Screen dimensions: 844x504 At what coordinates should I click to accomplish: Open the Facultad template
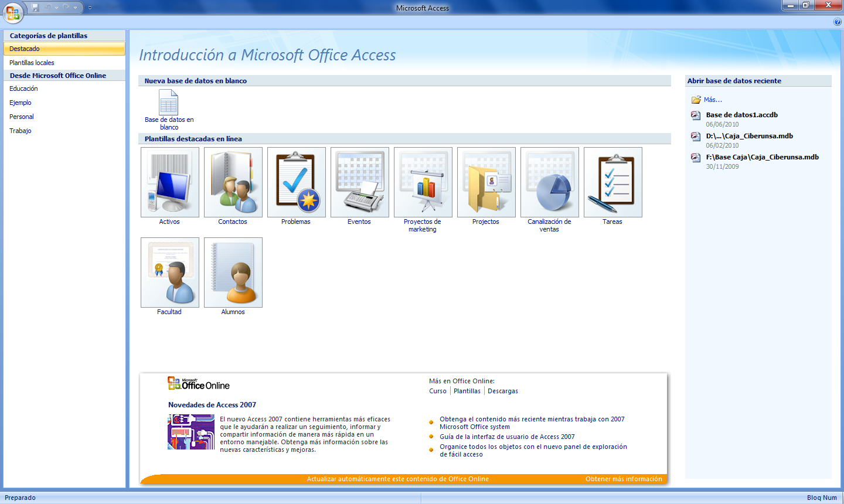click(169, 273)
